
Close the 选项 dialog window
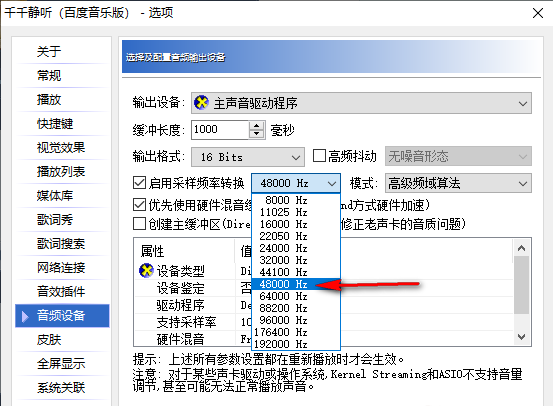[x=538, y=13]
